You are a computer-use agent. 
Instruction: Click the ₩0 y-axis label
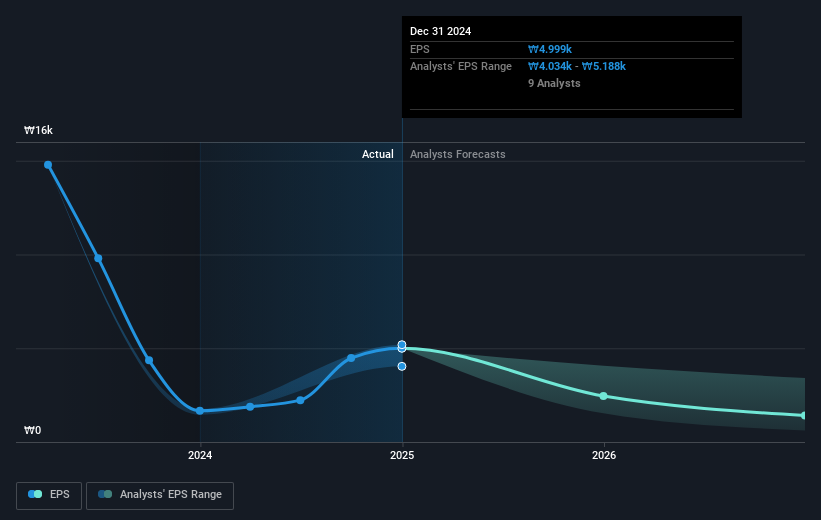pos(32,430)
